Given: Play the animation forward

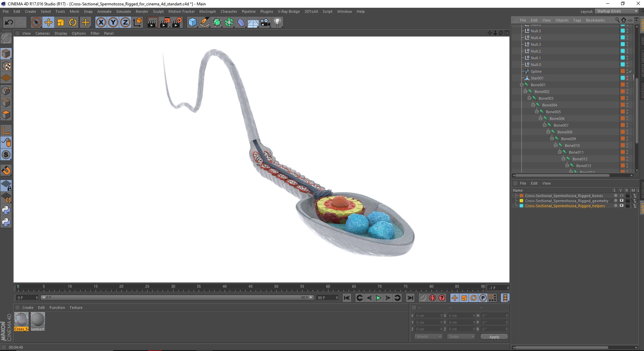Looking at the screenshot, I should coord(378,298).
